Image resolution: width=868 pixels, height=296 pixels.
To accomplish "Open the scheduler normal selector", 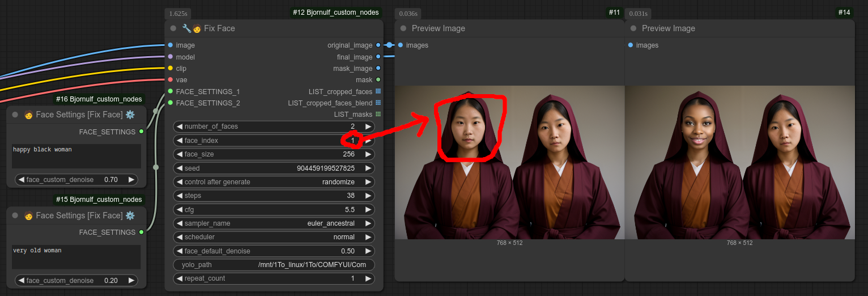I will click(x=274, y=237).
